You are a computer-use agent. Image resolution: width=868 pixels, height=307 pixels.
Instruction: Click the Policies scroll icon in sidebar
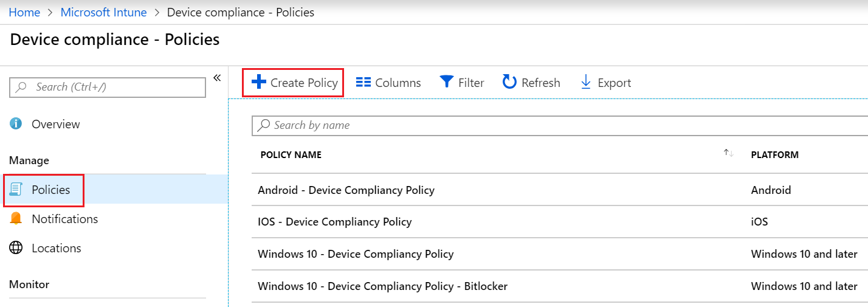pyautogui.click(x=16, y=190)
